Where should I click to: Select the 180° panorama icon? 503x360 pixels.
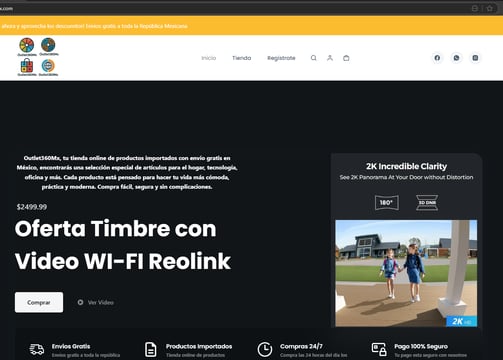(x=387, y=203)
